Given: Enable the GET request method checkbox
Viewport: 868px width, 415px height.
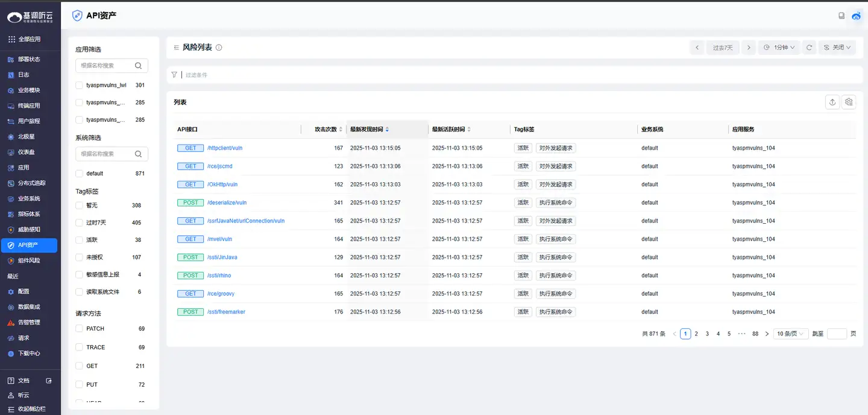Looking at the screenshot, I should pos(79,366).
